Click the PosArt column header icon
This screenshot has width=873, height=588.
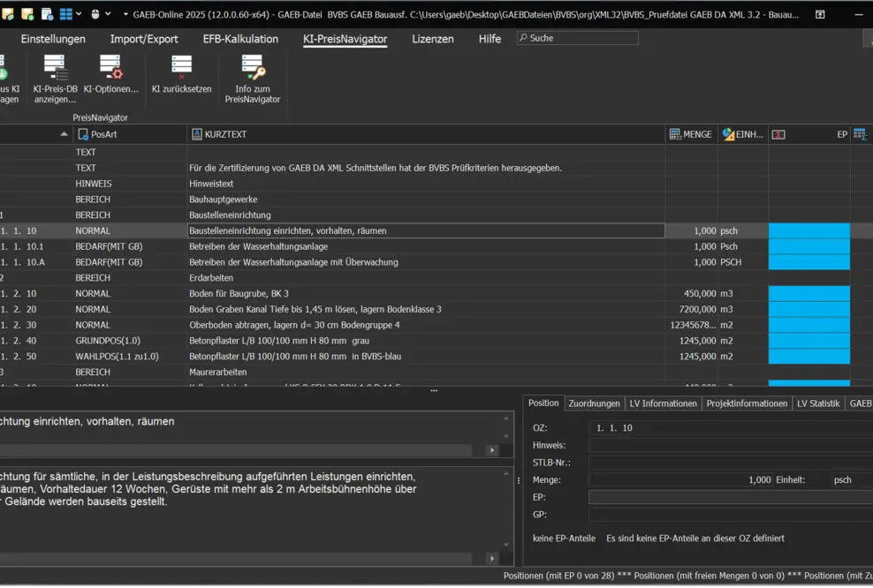[x=83, y=134]
